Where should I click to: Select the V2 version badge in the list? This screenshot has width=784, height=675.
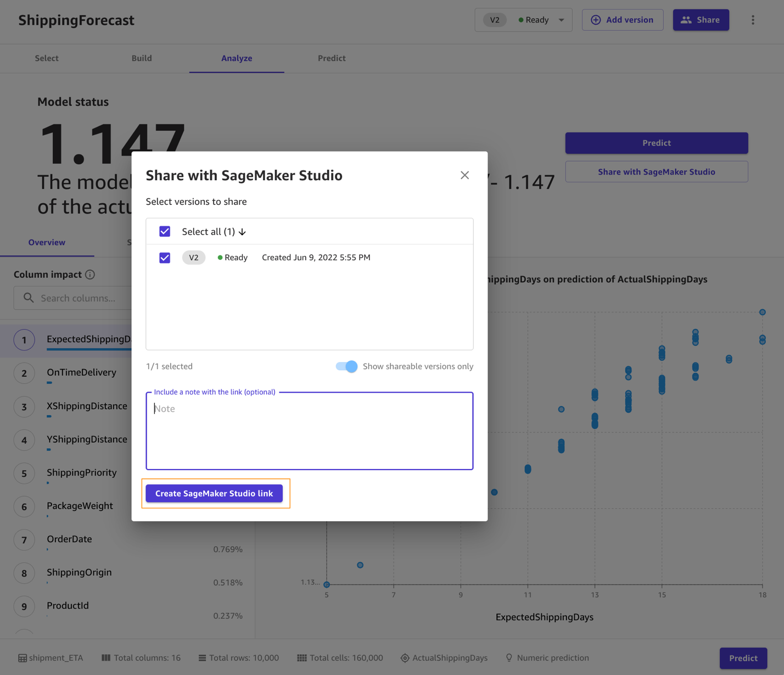click(x=194, y=258)
